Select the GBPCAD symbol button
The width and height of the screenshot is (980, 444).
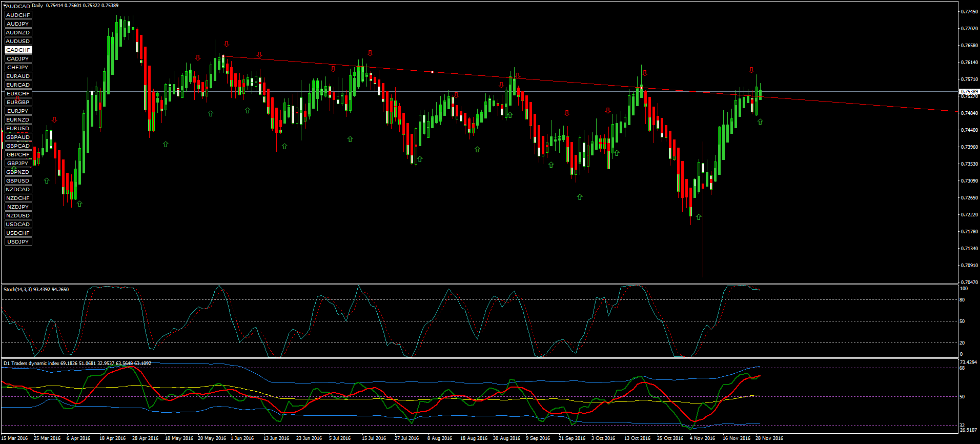pos(18,146)
